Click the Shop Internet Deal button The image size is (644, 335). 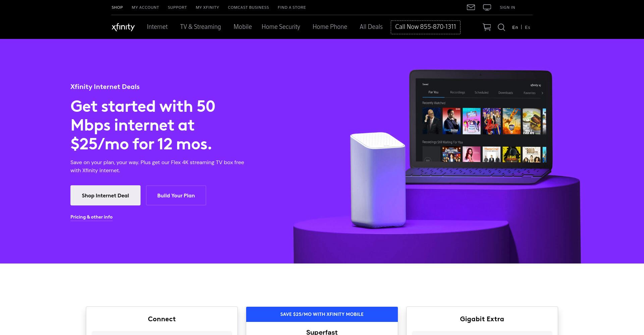point(105,195)
